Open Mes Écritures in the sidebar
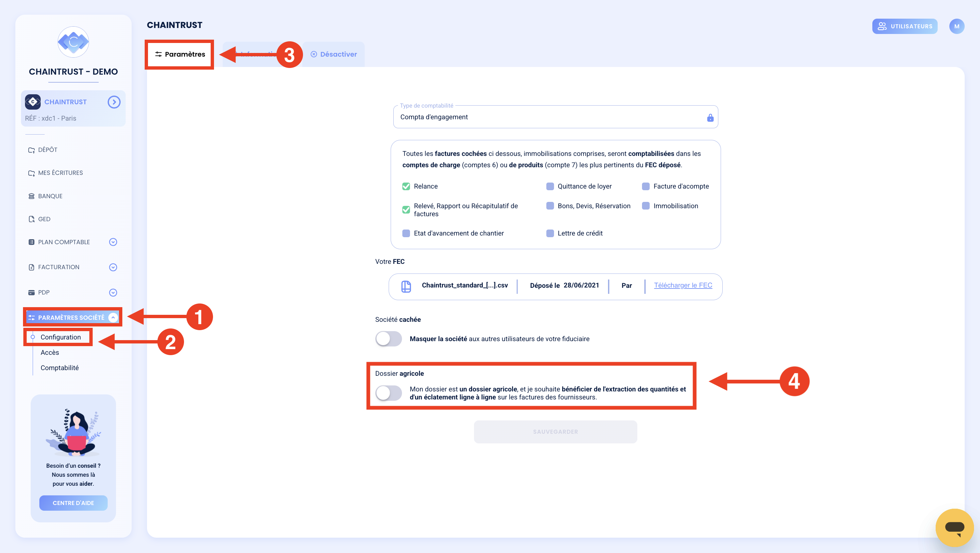 click(60, 173)
